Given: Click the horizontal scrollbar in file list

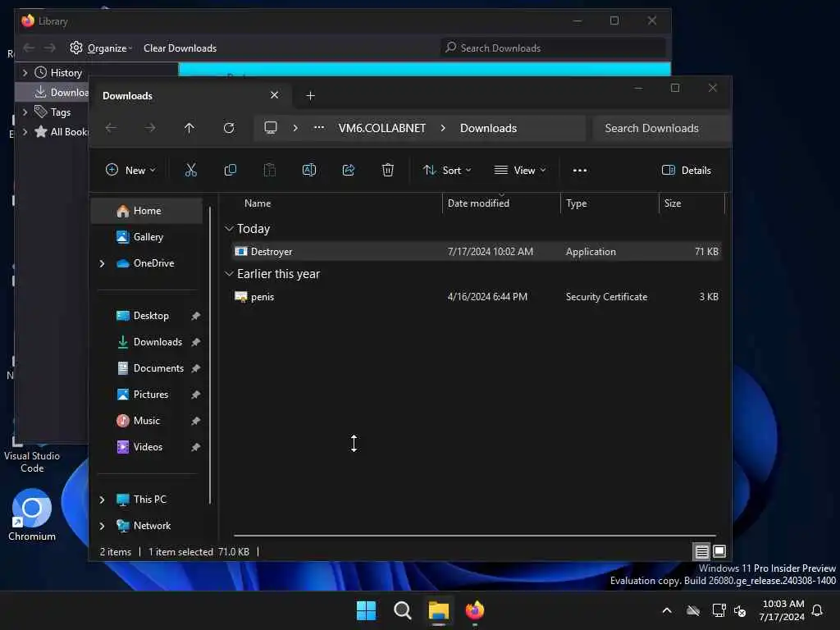Looking at the screenshot, I should pos(475,535).
